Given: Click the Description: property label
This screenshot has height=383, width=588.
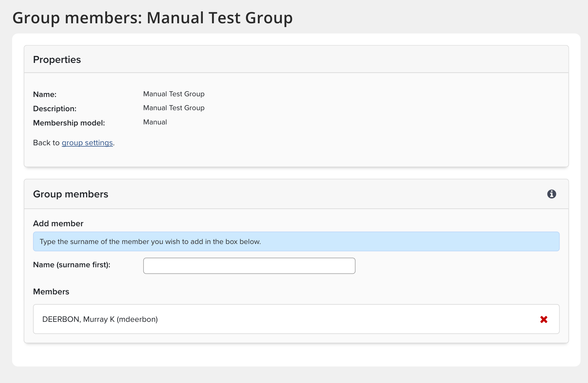Looking at the screenshot, I should click(55, 109).
